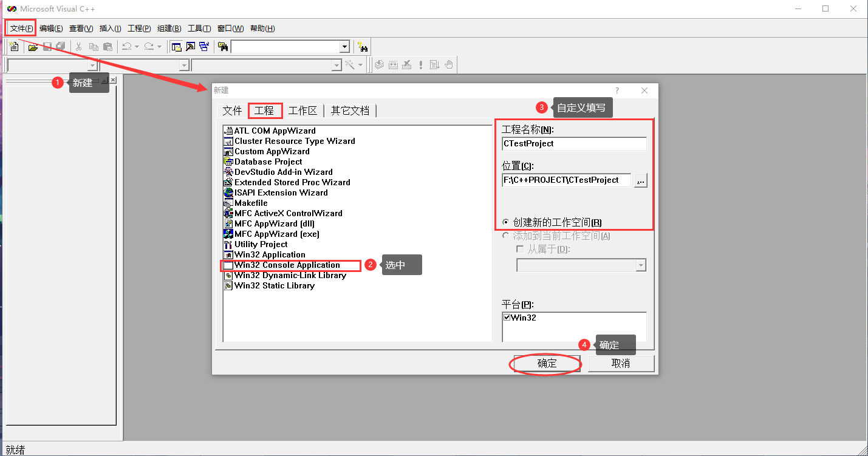This screenshot has height=456, width=868.
Task: Click the New Text File toolbar icon
Action: [x=14, y=47]
